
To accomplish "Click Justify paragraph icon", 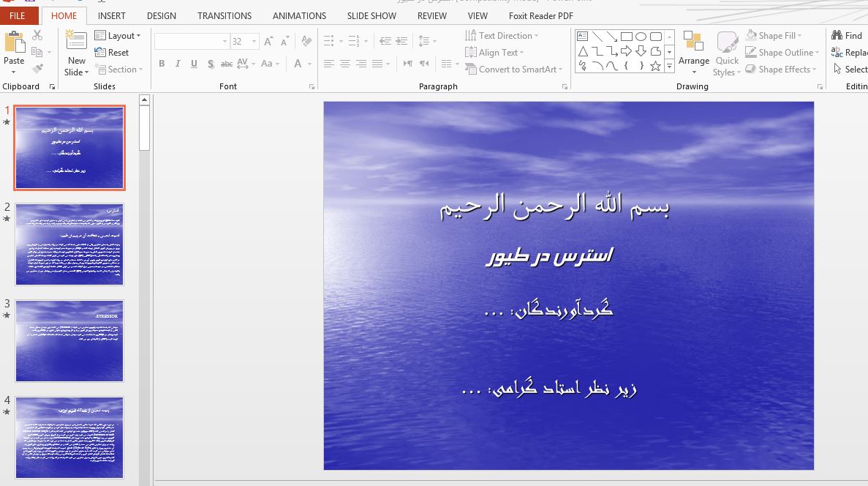I will click(x=377, y=64).
